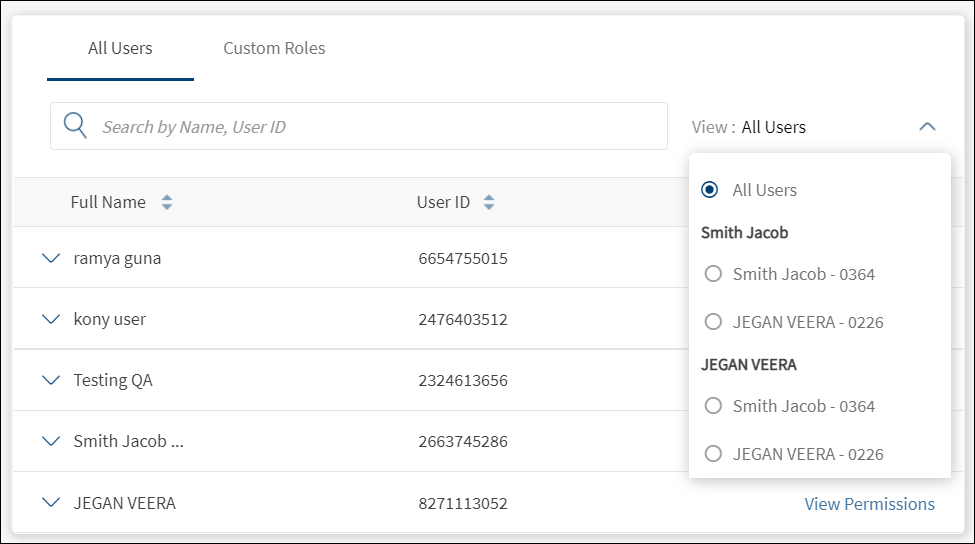Switch to the Custom Roles tab
Image resolution: width=975 pixels, height=544 pixels.
[x=274, y=48]
